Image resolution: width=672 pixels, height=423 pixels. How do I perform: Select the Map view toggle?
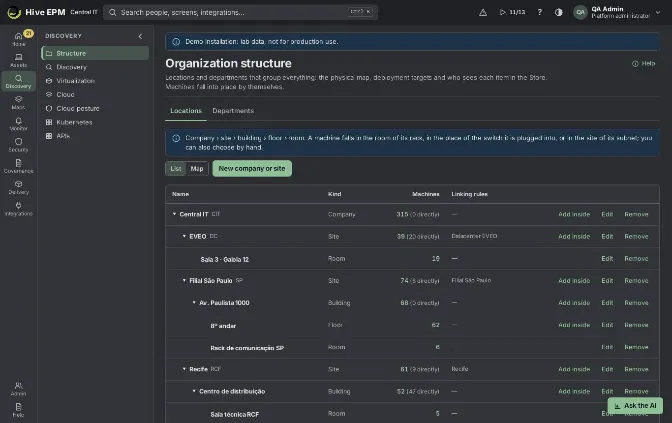tap(197, 168)
